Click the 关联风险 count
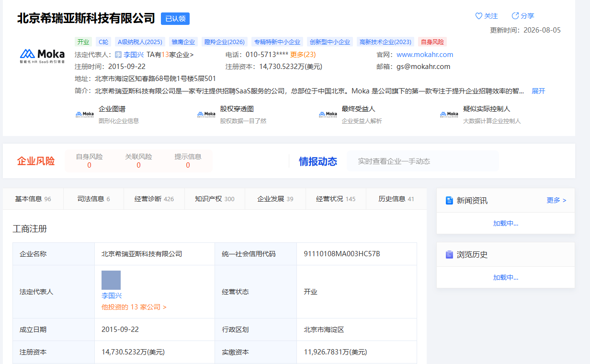 pos(138,165)
